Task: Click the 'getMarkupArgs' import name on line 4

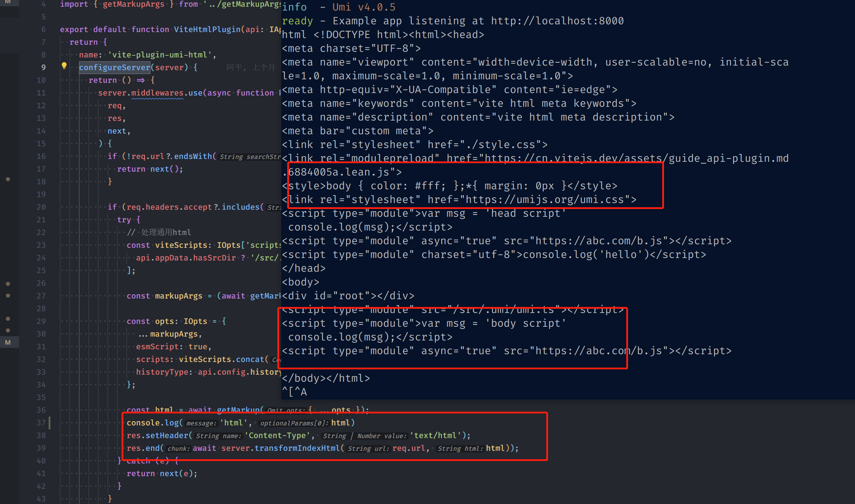Action: (x=133, y=4)
